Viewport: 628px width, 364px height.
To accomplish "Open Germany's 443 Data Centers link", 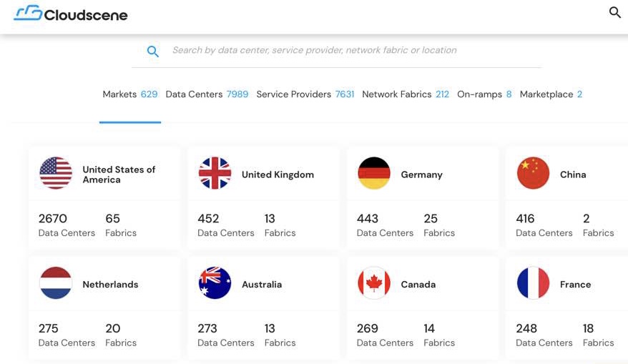I will point(385,225).
